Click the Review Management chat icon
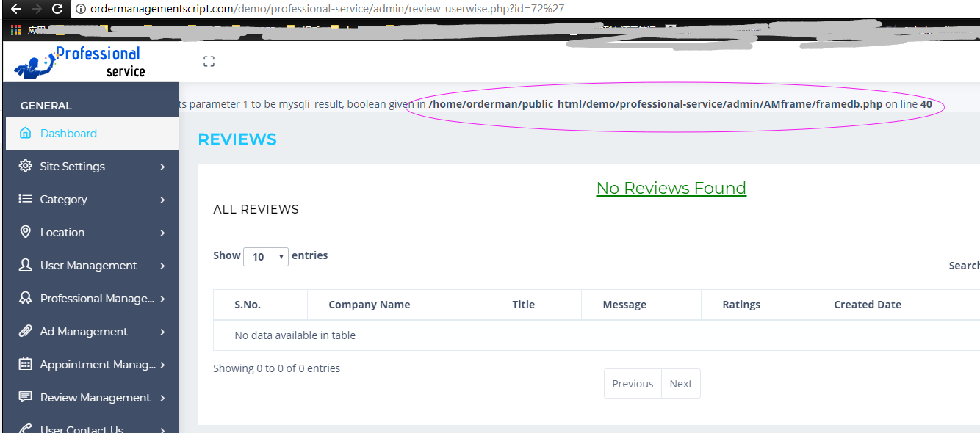 (x=26, y=397)
